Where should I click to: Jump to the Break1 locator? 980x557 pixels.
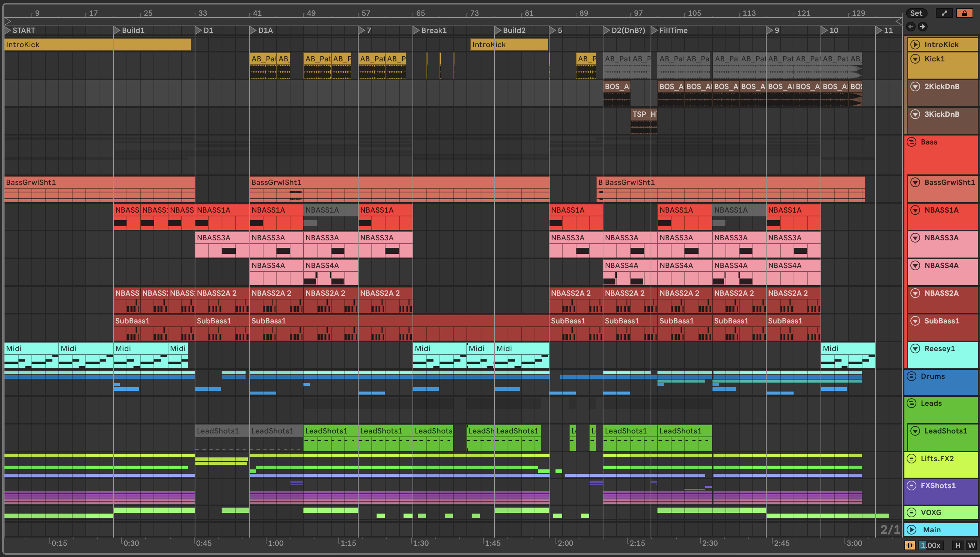(x=416, y=30)
